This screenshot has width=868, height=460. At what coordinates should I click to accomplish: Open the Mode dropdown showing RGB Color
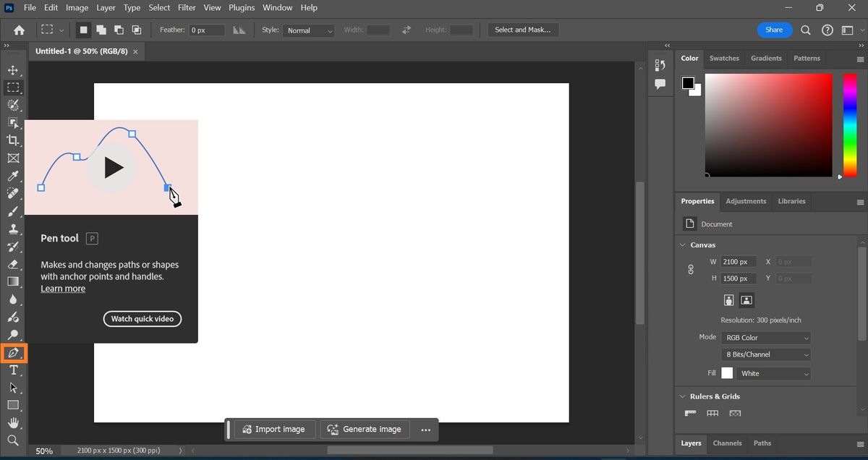pyautogui.click(x=766, y=338)
